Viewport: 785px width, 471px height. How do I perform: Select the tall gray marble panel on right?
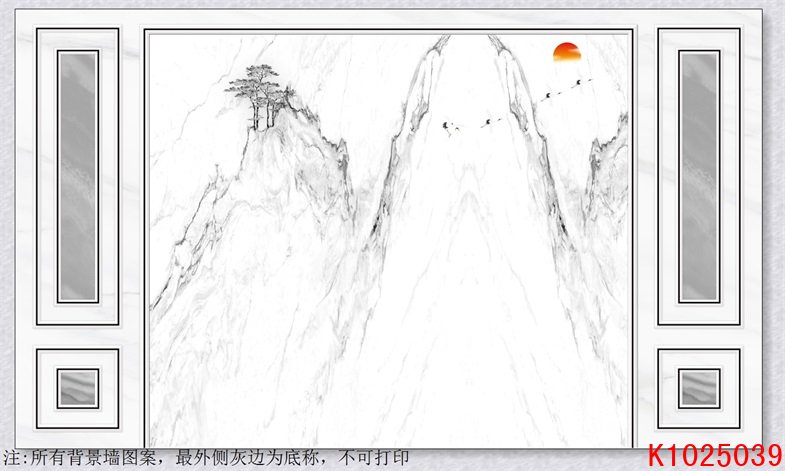699,176
